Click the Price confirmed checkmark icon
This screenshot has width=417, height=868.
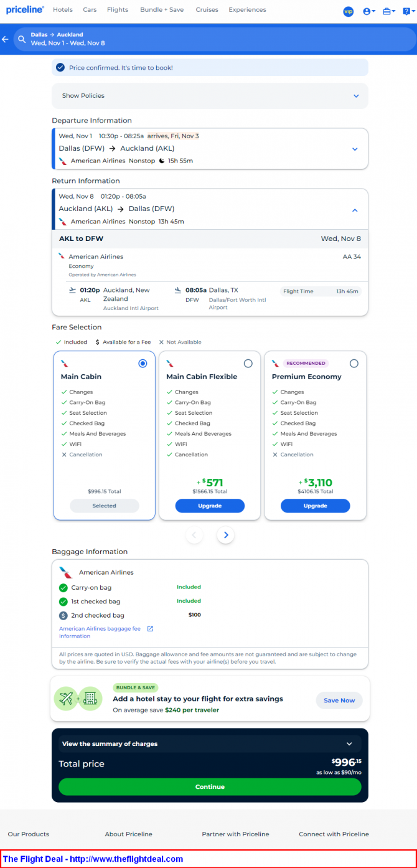(x=60, y=67)
